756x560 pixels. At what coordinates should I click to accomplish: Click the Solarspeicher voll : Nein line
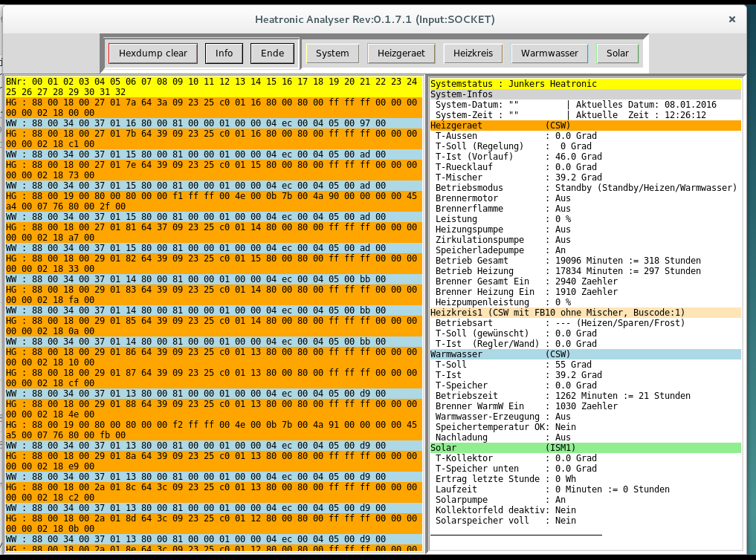tap(505, 521)
